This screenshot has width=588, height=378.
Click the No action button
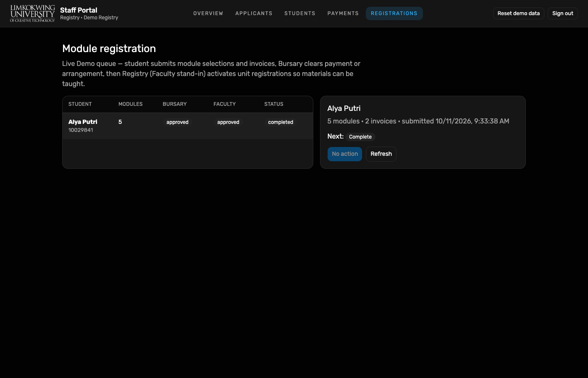[x=345, y=154]
